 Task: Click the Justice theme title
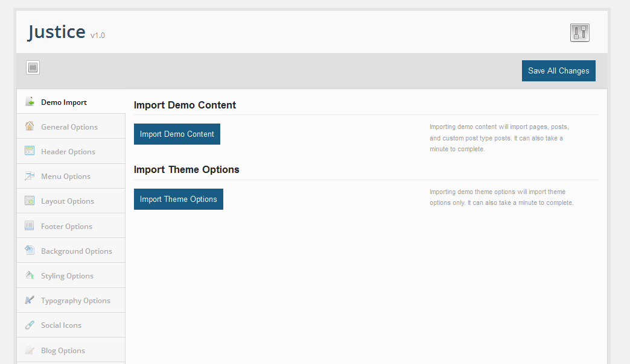57,32
